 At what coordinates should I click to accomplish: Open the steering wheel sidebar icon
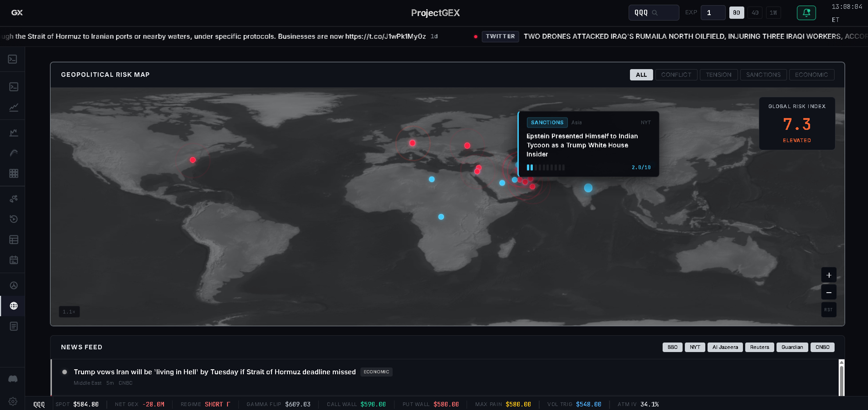tap(14, 285)
